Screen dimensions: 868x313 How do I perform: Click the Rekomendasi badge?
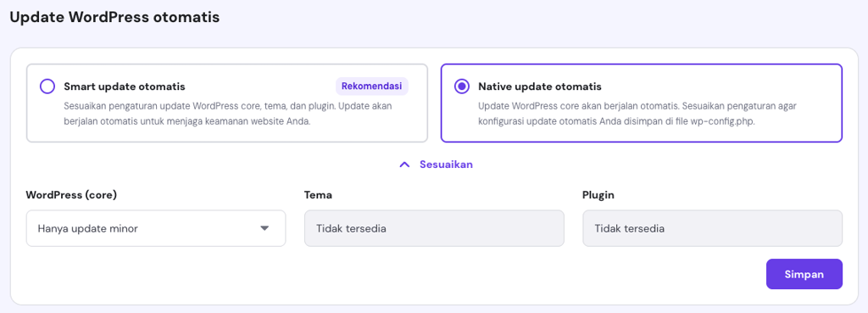click(x=371, y=87)
